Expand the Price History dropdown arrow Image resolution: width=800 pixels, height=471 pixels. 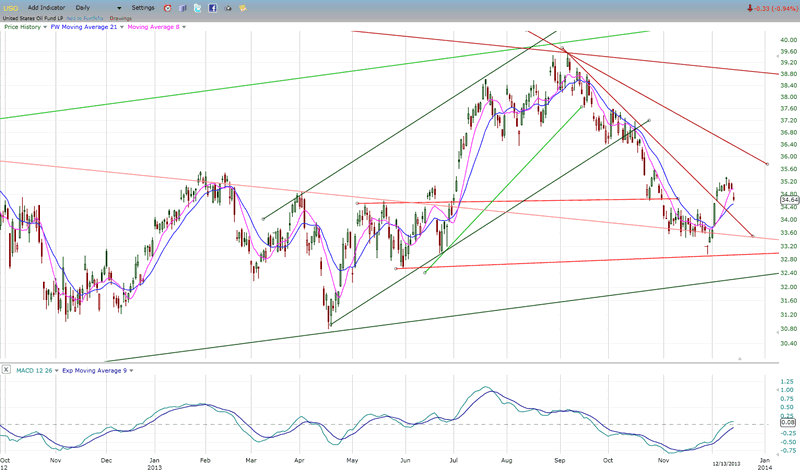pos(45,27)
